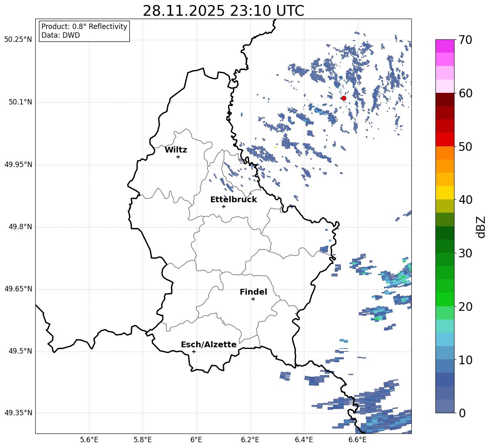Select the Wiltz city label
Image resolution: width=491 pixels, height=448 pixels.
[176, 150]
